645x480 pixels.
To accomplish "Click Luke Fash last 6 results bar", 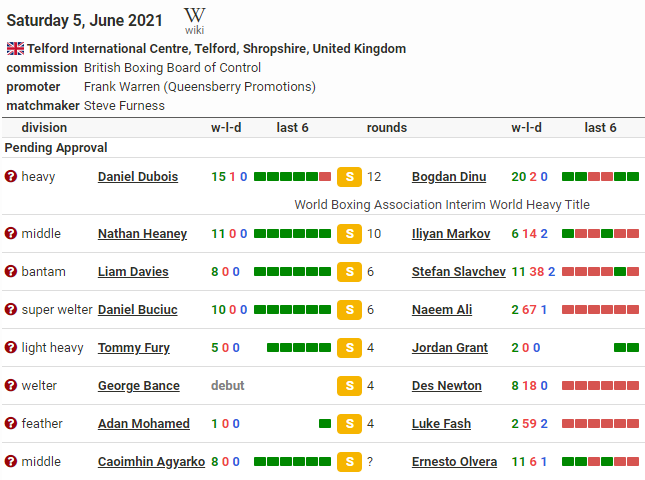I will [600, 424].
